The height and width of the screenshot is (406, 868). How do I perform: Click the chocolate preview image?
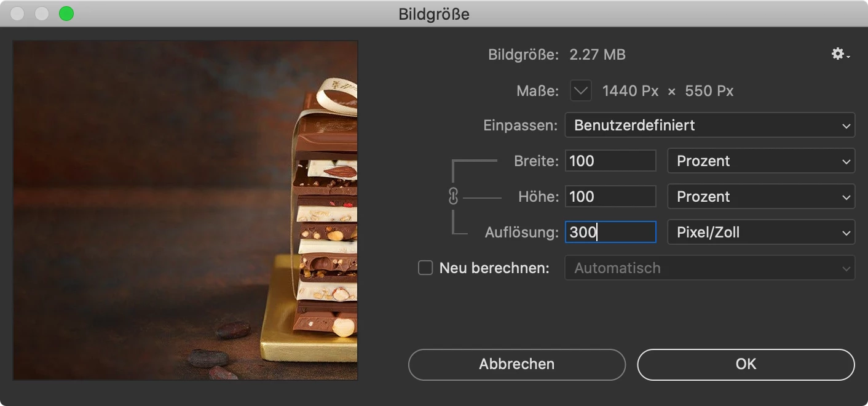pos(185,210)
